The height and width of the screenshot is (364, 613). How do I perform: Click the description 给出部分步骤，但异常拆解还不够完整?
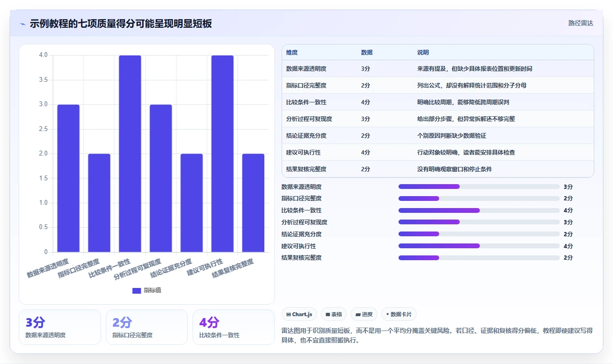pyautogui.click(x=466, y=119)
